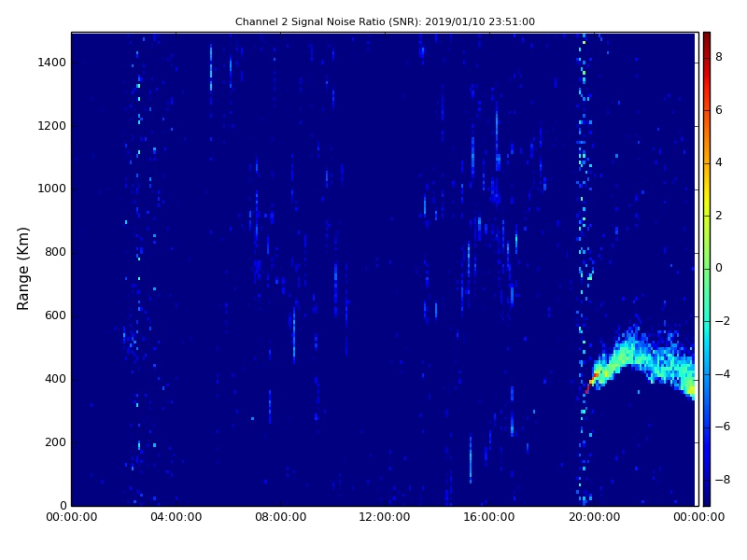Click the 0 range tick label
The image size is (747, 560).
tap(63, 505)
